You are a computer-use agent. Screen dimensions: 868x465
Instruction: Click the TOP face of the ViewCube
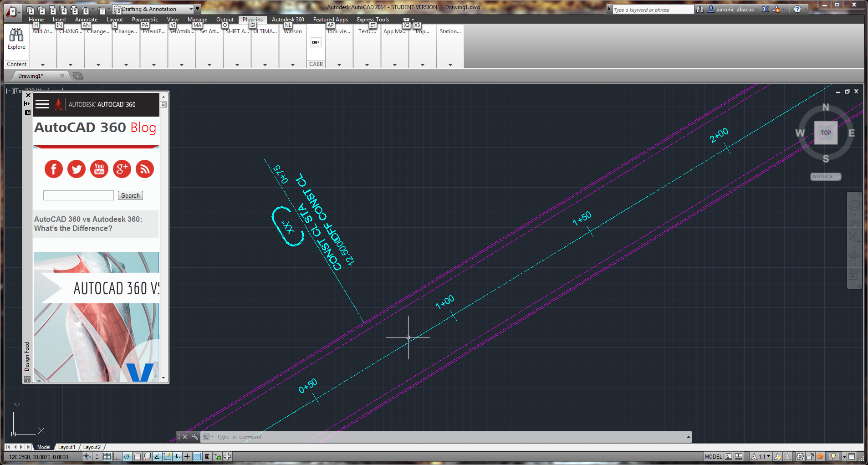pos(826,133)
